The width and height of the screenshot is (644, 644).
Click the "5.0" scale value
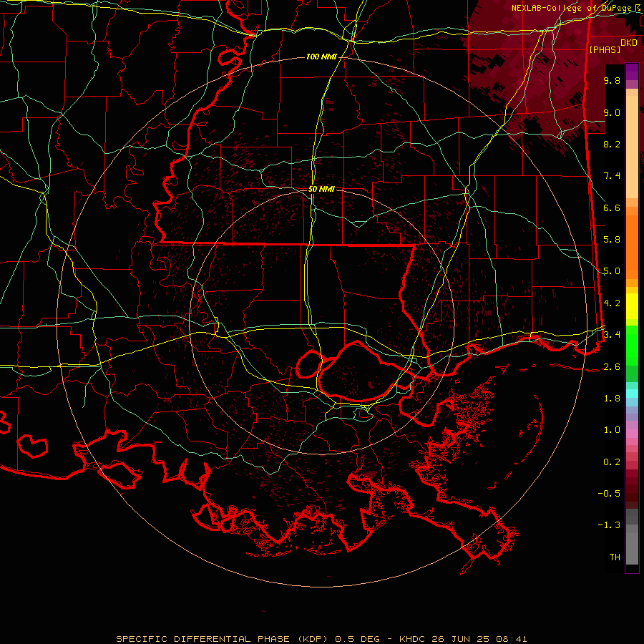(x=612, y=271)
